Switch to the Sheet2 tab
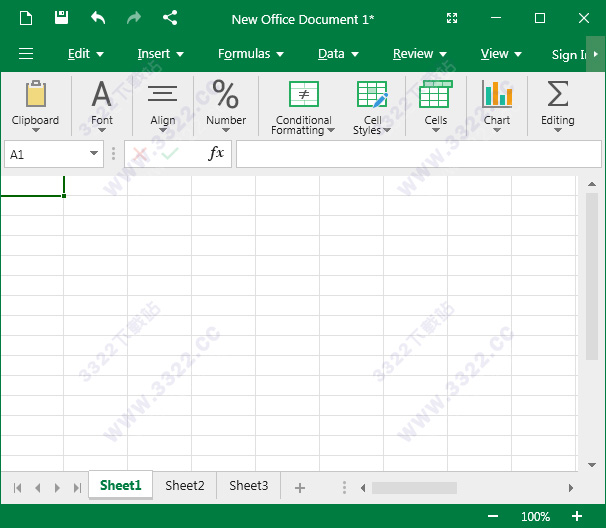This screenshot has width=606, height=528. (x=185, y=486)
